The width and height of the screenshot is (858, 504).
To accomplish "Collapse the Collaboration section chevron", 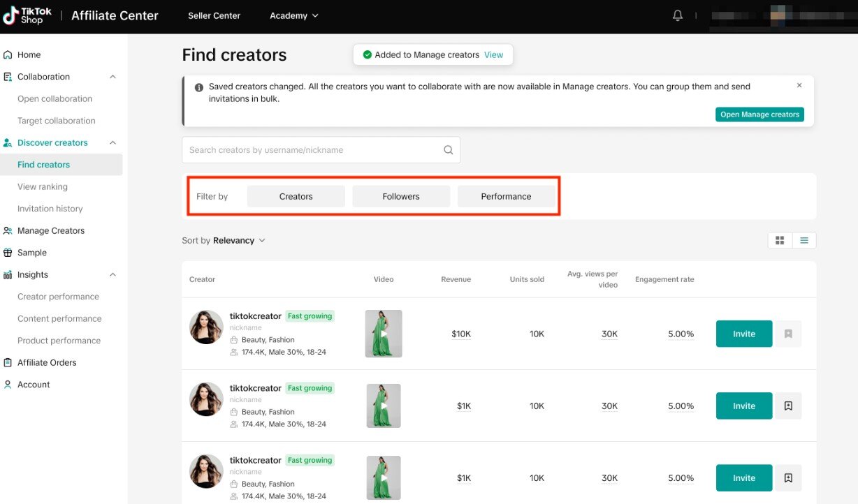I will pos(113,77).
